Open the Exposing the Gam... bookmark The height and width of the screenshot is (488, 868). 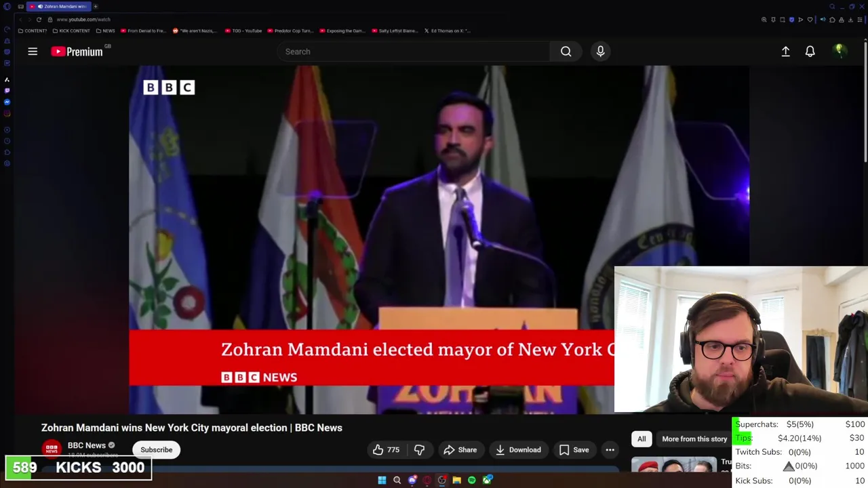[x=342, y=30]
